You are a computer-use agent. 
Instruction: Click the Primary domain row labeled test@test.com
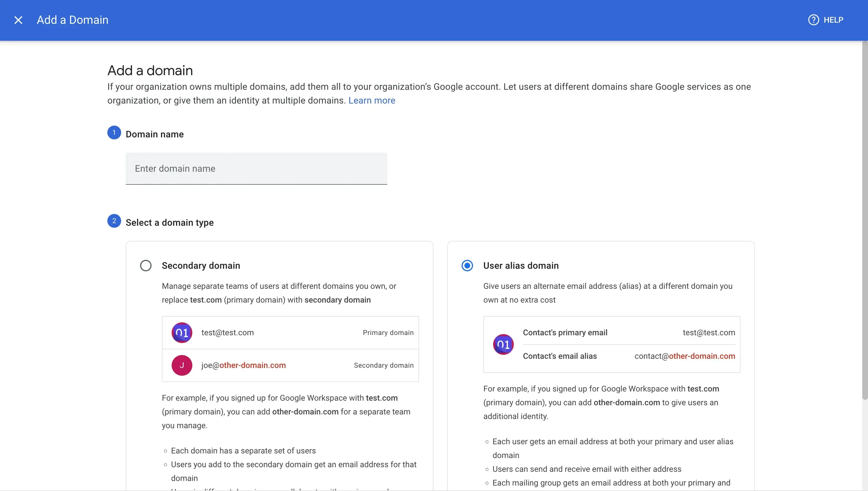290,332
